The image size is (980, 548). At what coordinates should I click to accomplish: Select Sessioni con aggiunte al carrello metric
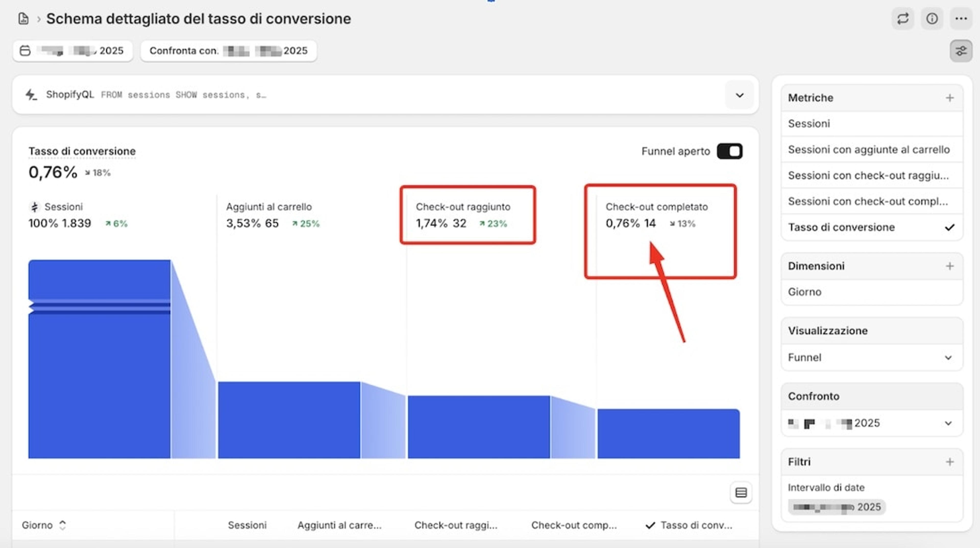coord(872,150)
